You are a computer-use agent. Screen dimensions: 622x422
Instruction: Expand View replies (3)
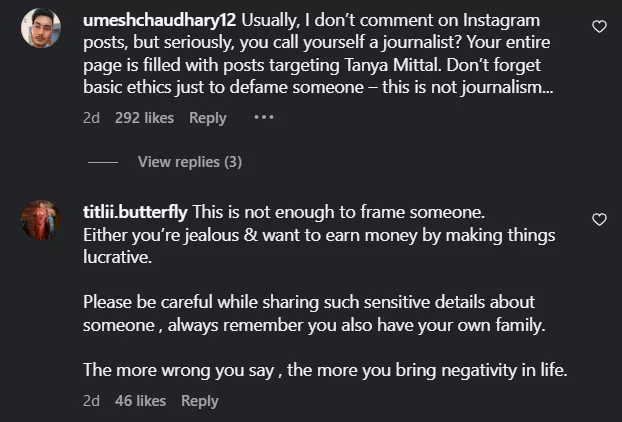tap(189, 162)
